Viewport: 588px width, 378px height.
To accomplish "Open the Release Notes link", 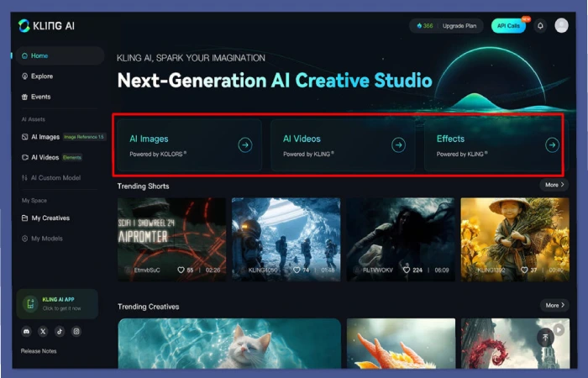I will pos(39,351).
